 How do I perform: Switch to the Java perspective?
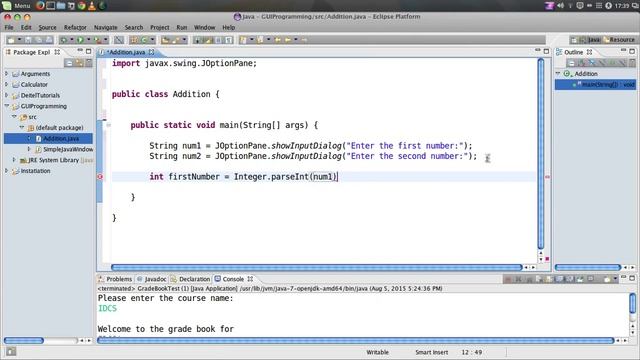click(x=590, y=40)
